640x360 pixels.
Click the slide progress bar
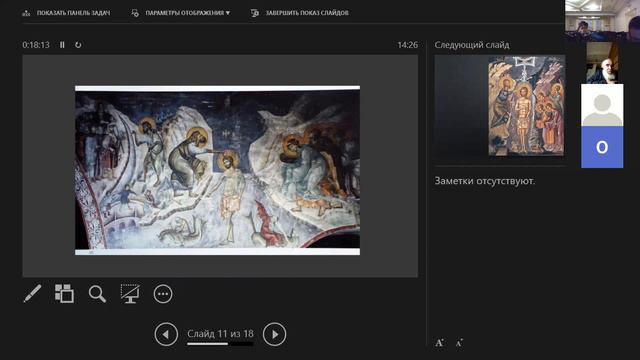click(x=220, y=344)
